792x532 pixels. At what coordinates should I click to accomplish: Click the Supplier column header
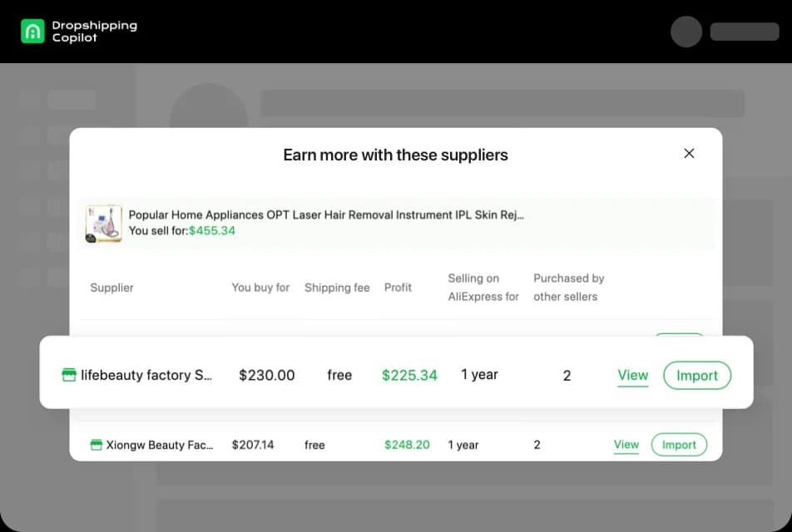tap(111, 288)
